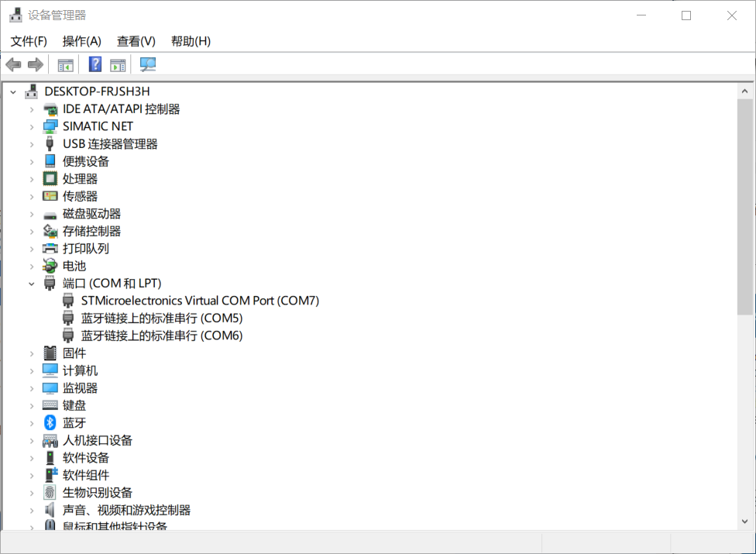Click the Back arrow toolbar icon
756x554 pixels.
(13, 64)
